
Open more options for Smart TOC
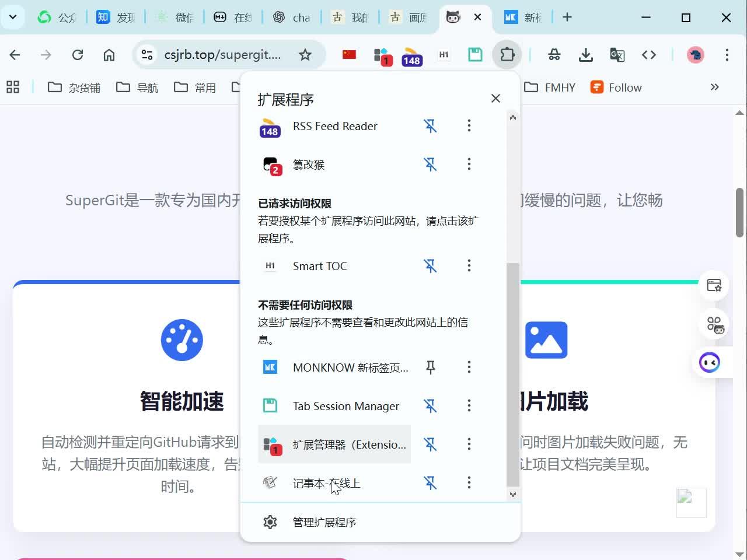tap(469, 266)
